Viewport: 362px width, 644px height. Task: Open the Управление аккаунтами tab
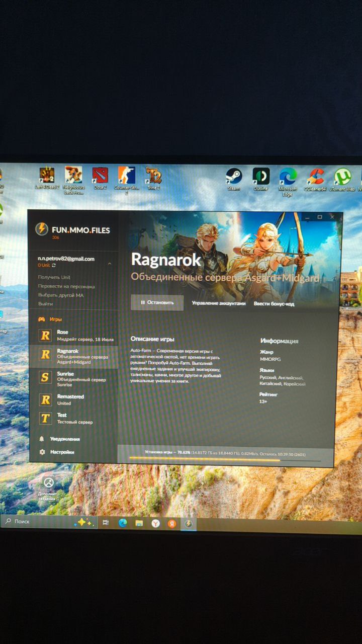point(218,303)
